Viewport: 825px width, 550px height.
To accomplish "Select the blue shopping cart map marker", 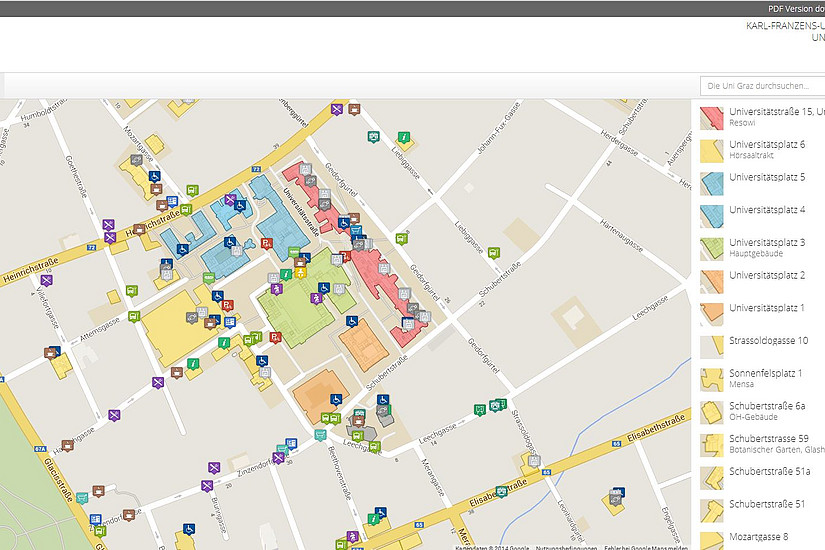I will coord(356,231).
